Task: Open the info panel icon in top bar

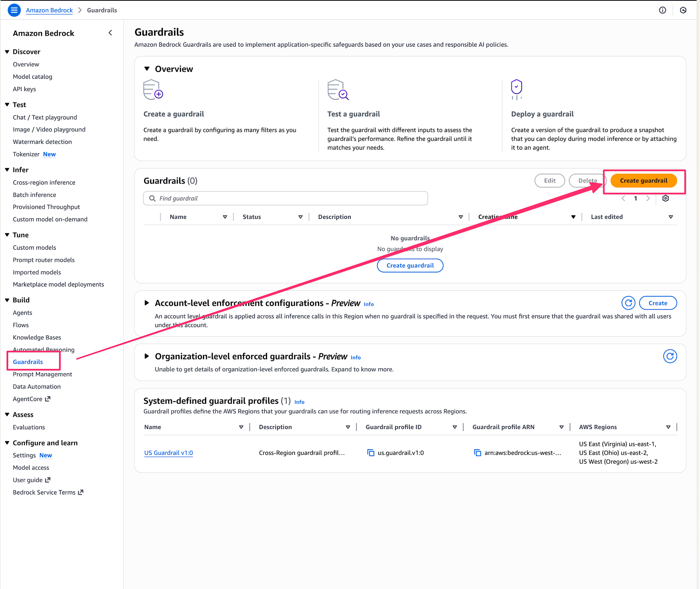Action: pos(662,10)
